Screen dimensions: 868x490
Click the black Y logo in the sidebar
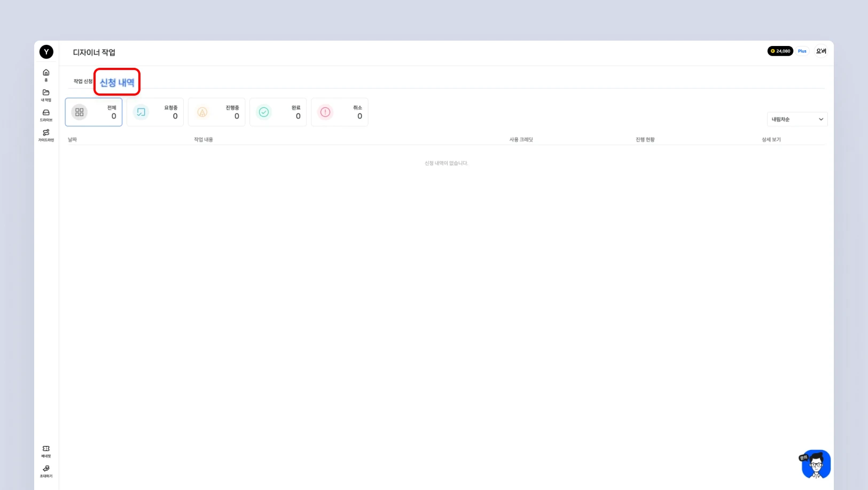(x=46, y=52)
